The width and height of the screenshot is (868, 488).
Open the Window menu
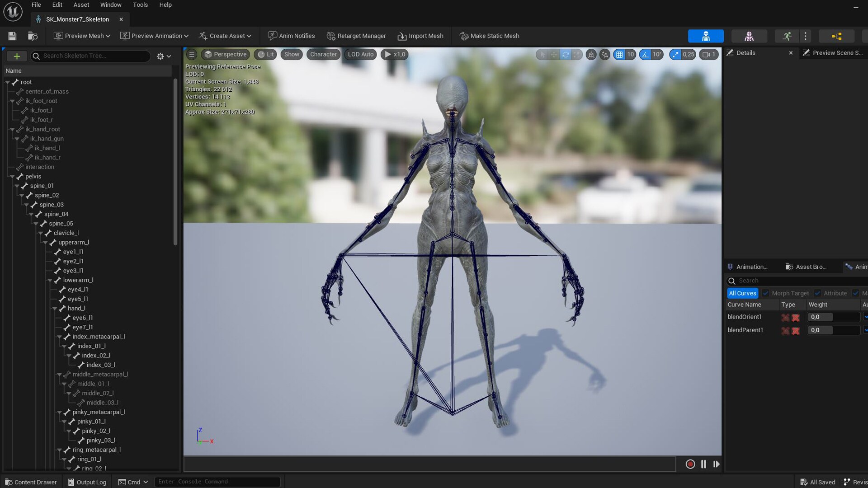(x=110, y=5)
